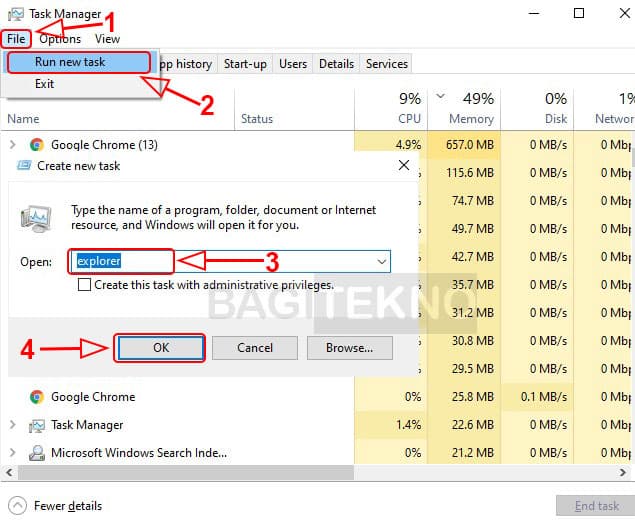Switch to the Start-up tab
The image size is (635, 530).
[x=245, y=64]
